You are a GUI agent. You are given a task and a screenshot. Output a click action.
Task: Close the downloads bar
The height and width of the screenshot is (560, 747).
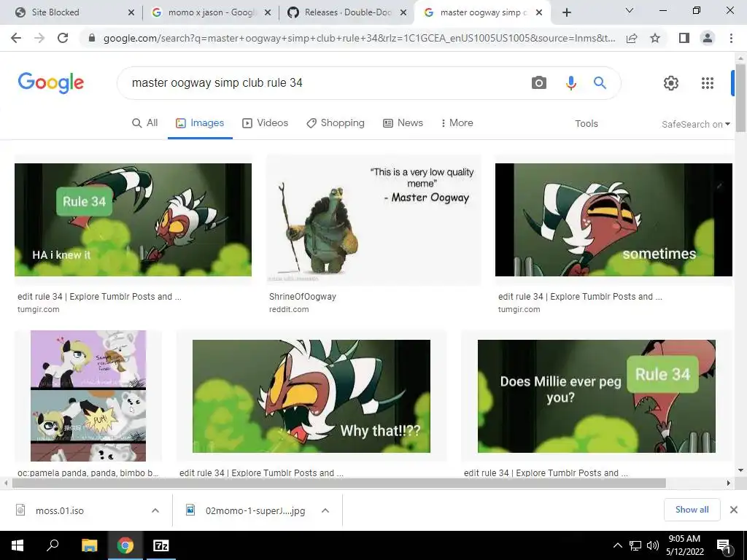[x=734, y=510]
